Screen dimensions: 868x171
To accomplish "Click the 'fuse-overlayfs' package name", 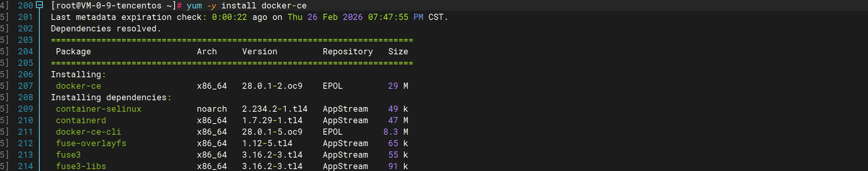I will click(91, 143).
